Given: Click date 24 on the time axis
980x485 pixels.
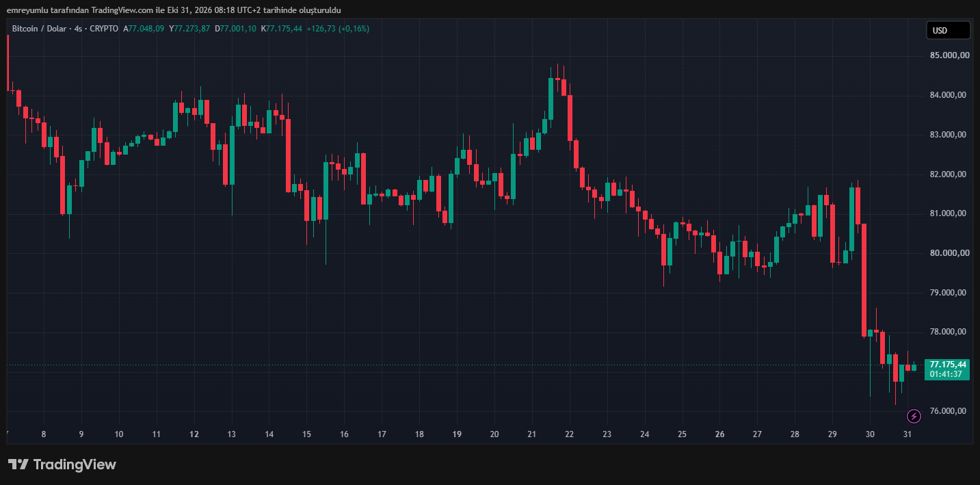Looking at the screenshot, I should [645, 434].
